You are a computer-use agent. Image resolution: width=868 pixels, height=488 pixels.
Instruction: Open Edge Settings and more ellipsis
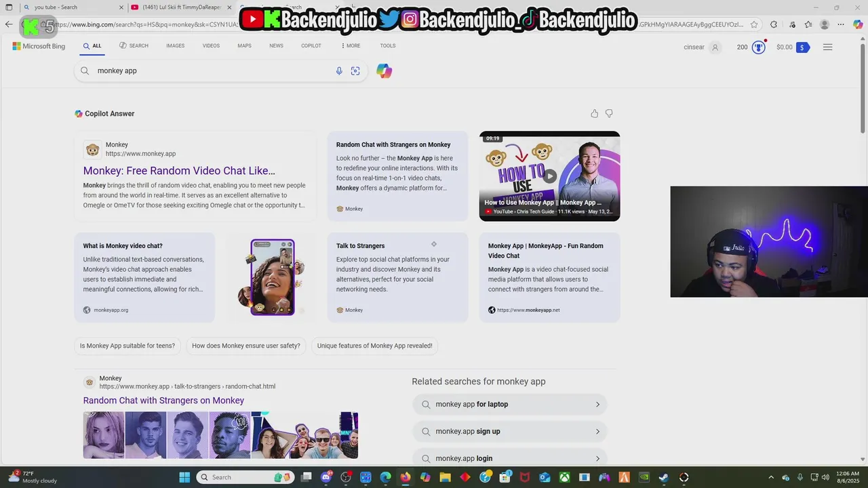coord(841,24)
